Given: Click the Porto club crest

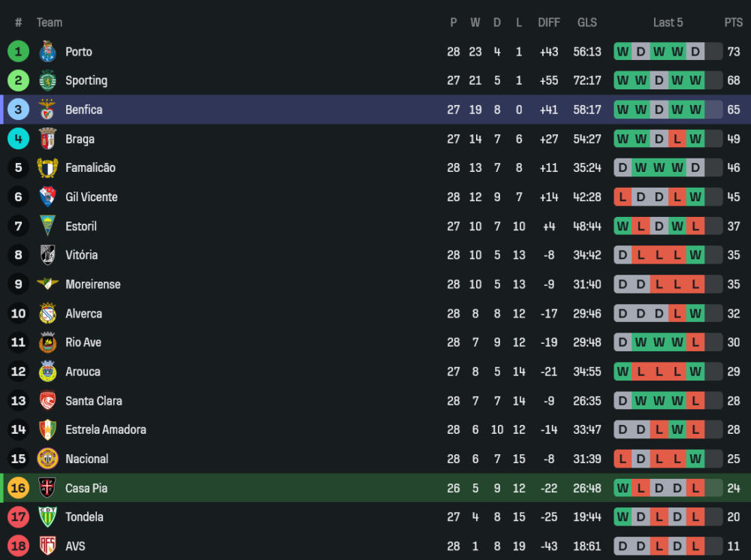Looking at the screenshot, I should [x=48, y=52].
